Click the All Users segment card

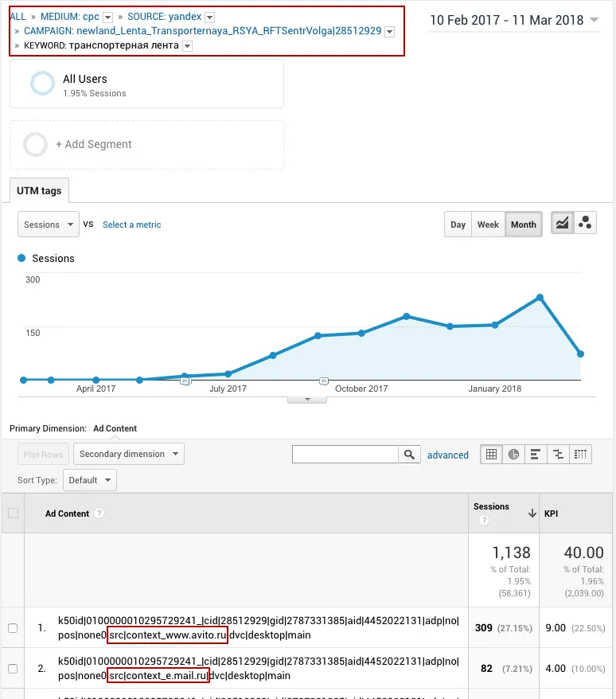[x=146, y=84]
